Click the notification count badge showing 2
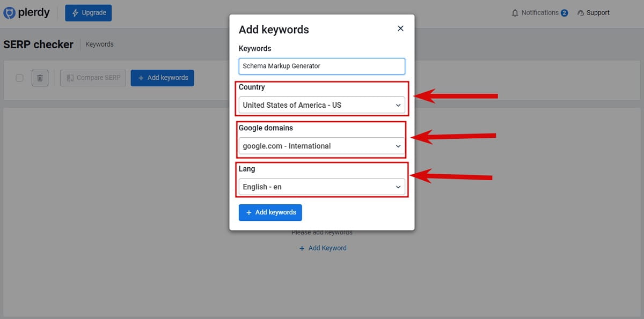 point(563,12)
